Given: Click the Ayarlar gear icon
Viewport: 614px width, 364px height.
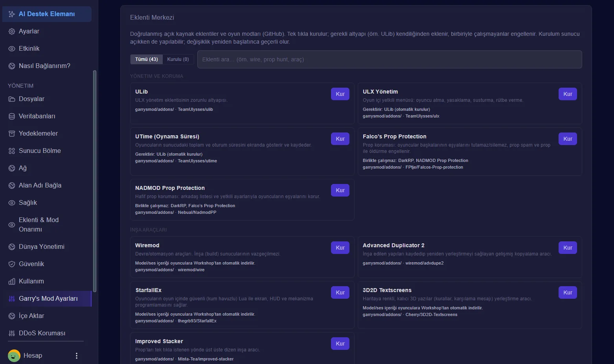Looking at the screenshot, I should pyautogui.click(x=12, y=31).
